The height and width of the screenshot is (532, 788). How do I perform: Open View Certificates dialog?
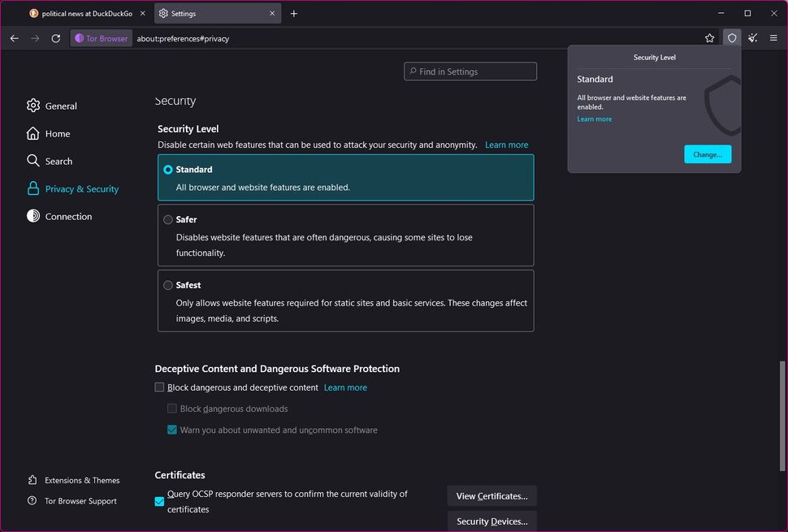[491, 495]
